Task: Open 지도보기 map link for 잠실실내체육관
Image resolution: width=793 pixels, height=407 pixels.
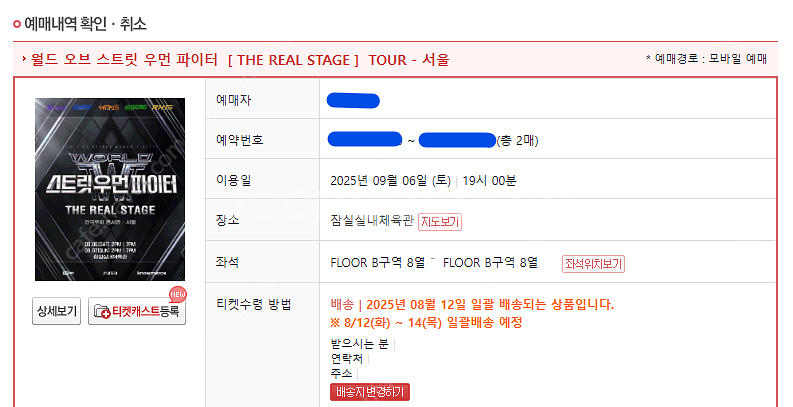Action: pyautogui.click(x=439, y=222)
